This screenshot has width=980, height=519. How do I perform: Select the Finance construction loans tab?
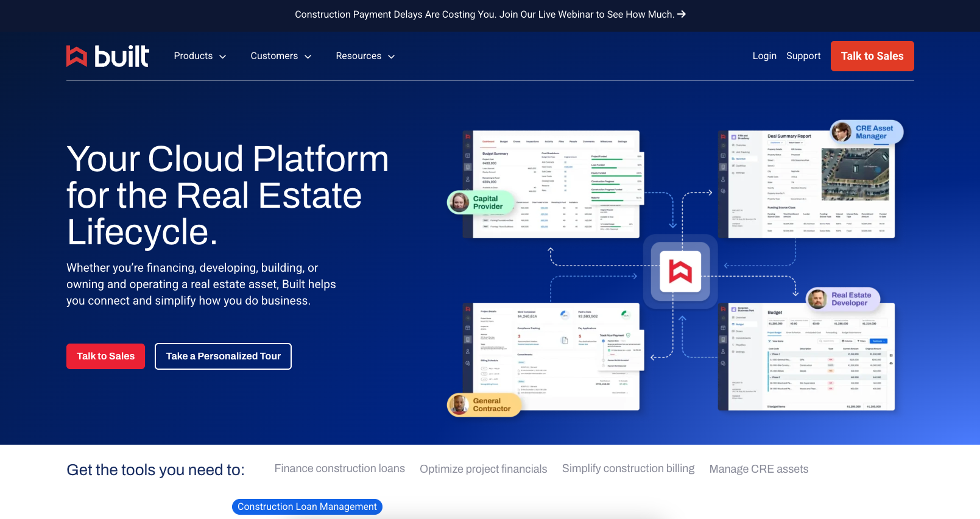tap(339, 468)
